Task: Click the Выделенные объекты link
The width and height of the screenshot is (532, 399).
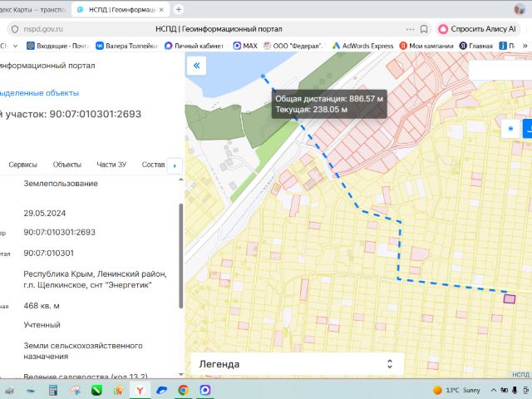Action: (39, 93)
